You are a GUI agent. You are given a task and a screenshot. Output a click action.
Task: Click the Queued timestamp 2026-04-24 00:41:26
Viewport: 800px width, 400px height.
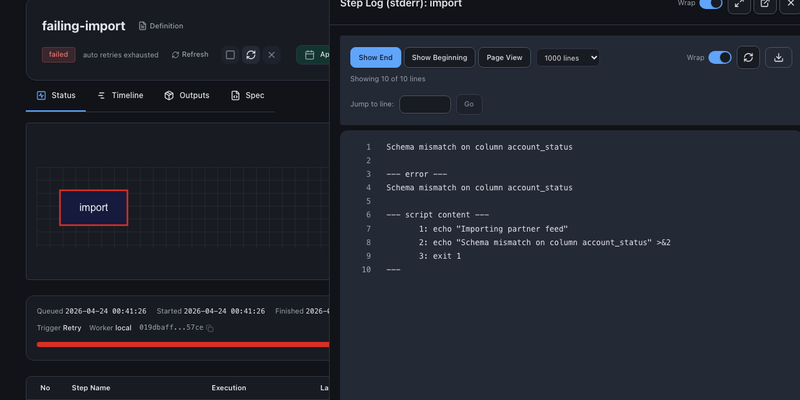pyautogui.click(x=106, y=311)
